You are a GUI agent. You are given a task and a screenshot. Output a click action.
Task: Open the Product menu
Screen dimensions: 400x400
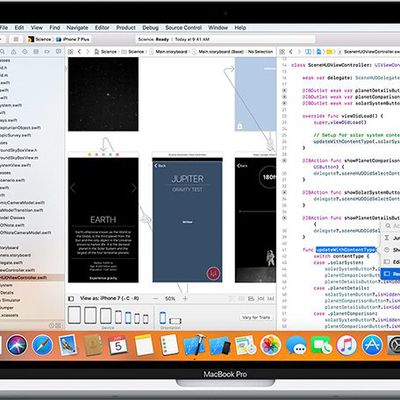[x=126, y=28]
